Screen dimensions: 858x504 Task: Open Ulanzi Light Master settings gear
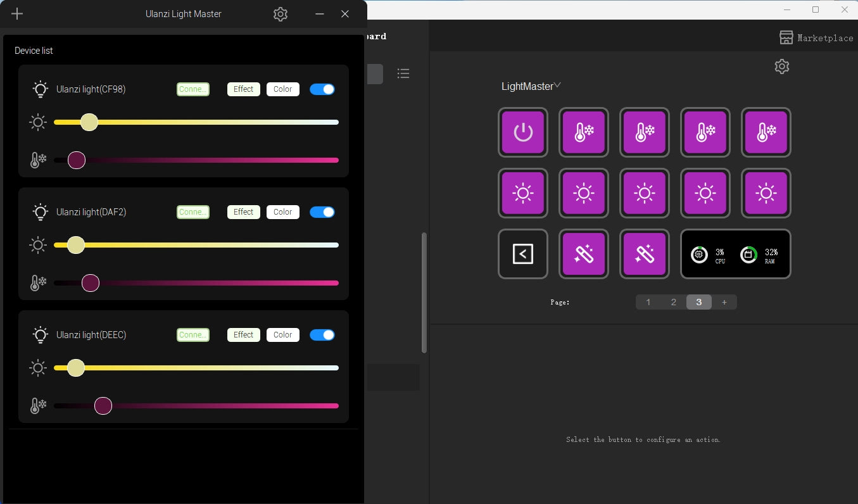[x=281, y=14]
